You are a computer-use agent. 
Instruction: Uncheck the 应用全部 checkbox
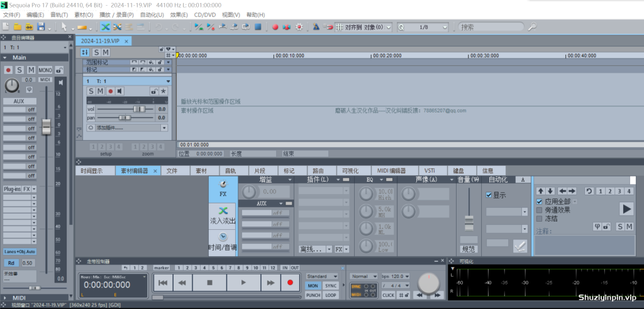(539, 202)
